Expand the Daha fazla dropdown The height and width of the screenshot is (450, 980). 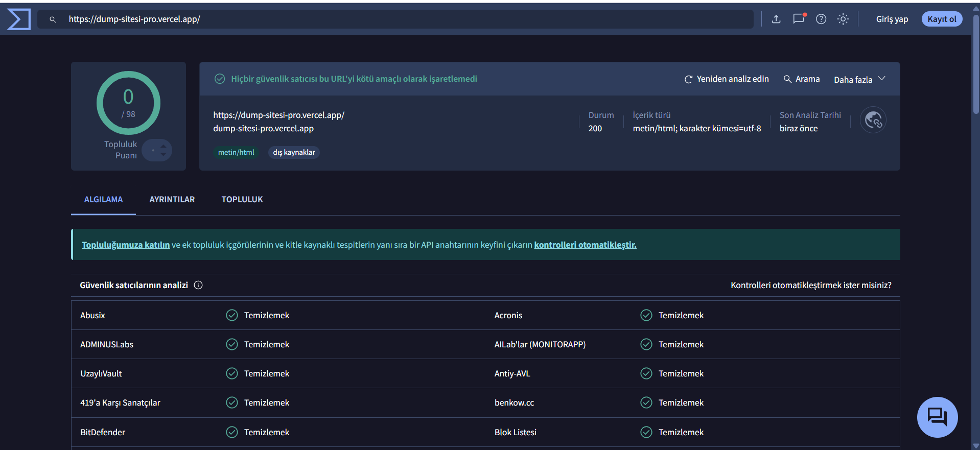(859, 79)
